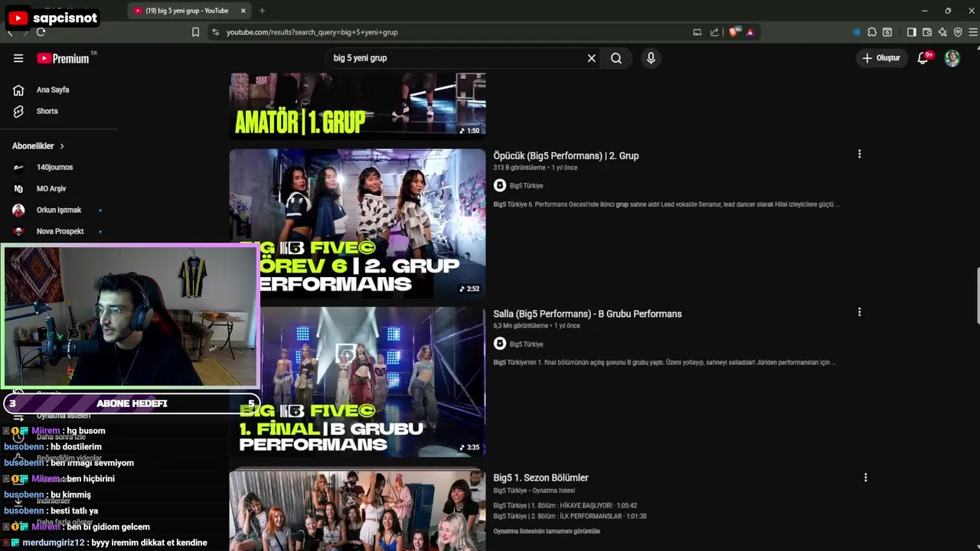
Task: Click 'Oynatma listesinin tamamını görüntüle'
Action: click(547, 531)
